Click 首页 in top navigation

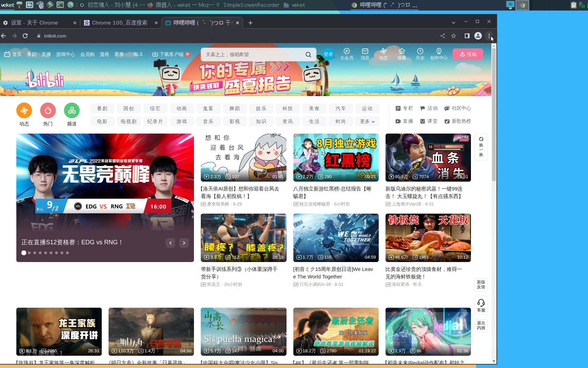pyautogui.click(x=13, y=54)
